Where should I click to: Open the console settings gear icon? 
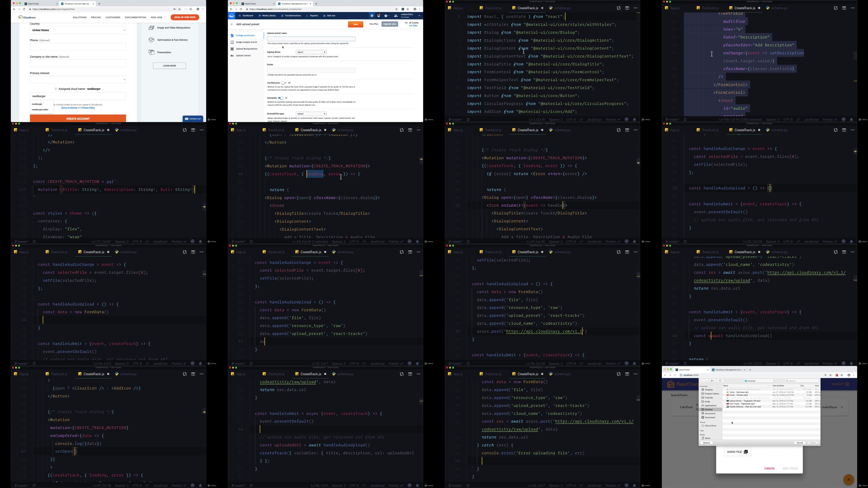(372, 16)
